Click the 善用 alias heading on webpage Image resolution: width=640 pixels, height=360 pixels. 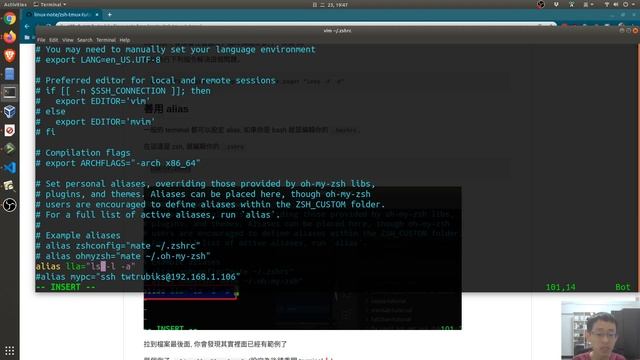click(x=166, y=109)
